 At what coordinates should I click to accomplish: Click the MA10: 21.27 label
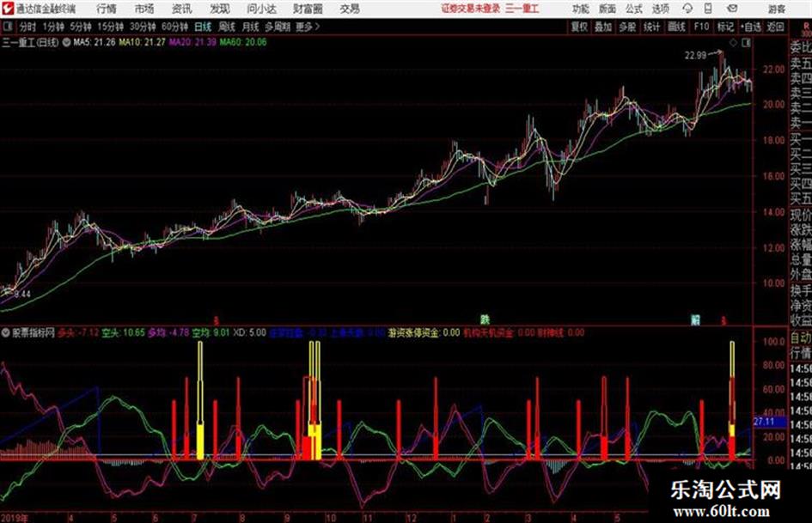click(143, 42)
